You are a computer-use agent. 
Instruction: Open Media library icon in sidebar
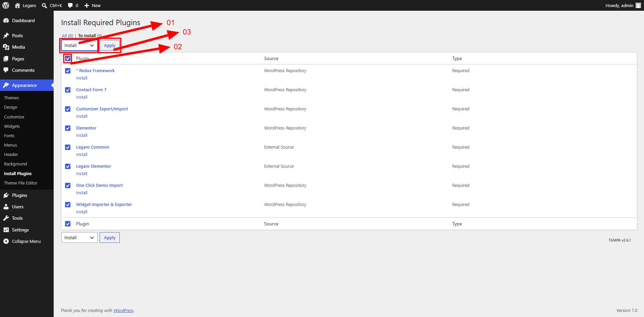click(x=6, y=47)
